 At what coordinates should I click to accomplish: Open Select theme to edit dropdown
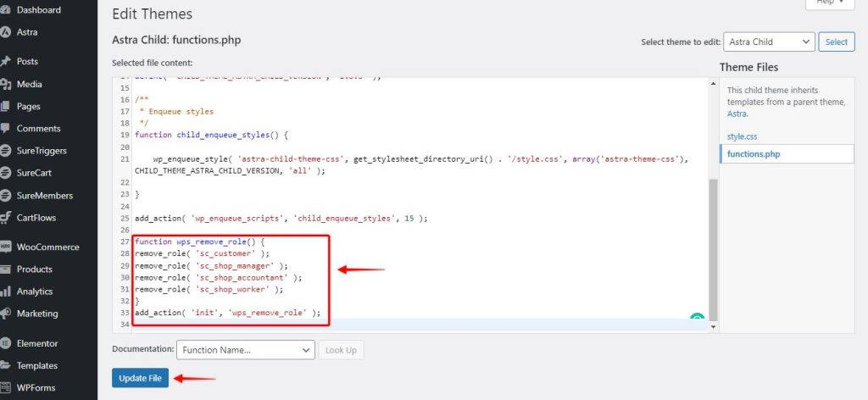tap(769, 42)
